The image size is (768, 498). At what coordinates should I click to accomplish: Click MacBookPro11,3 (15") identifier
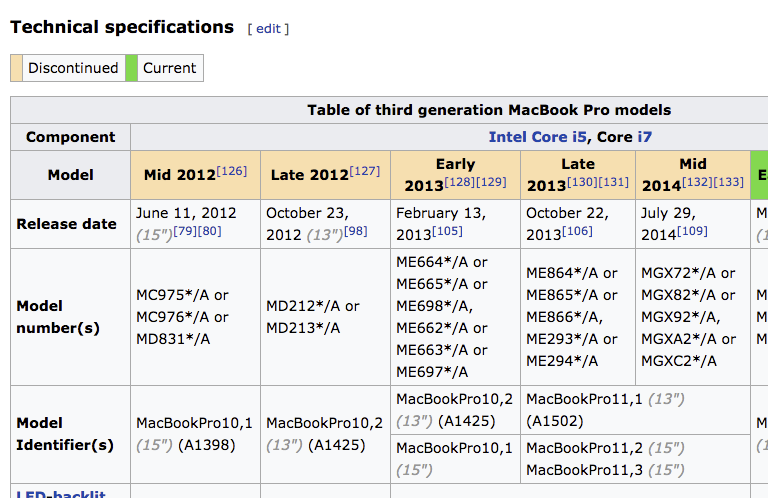[605, 470]
